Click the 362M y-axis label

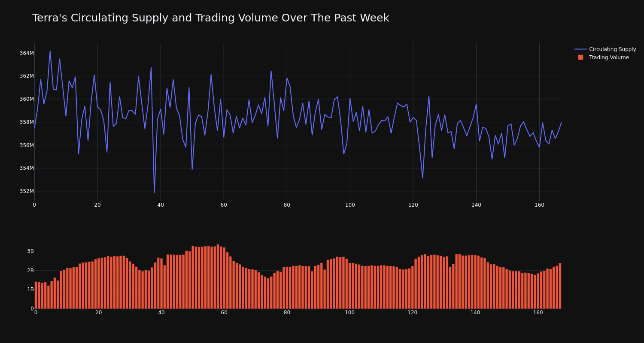click(x=27, y=76)
